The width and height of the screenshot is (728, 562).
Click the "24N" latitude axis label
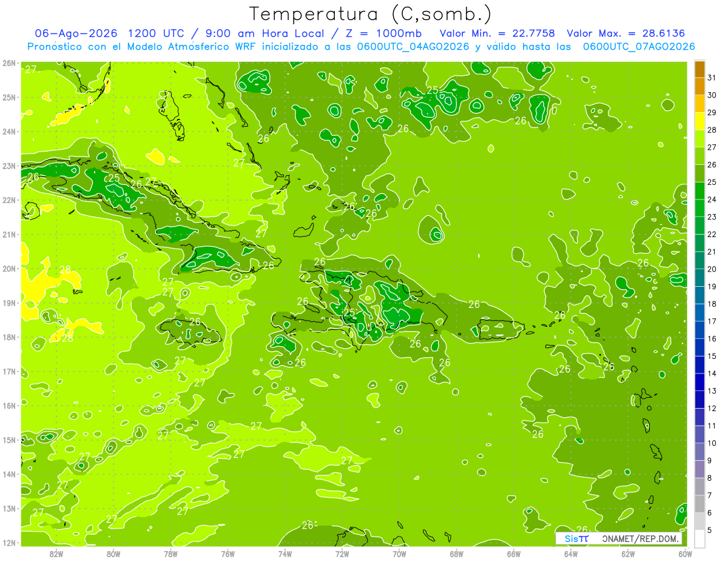10,132
